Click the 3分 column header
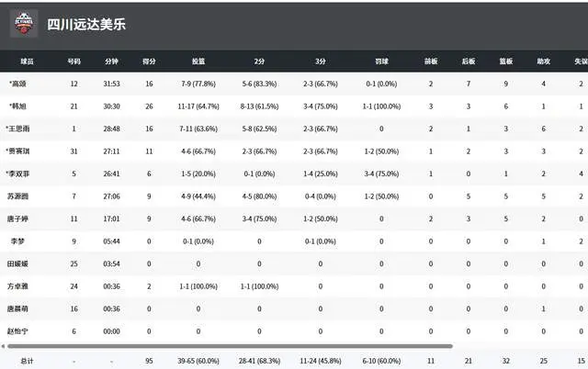 320,61
